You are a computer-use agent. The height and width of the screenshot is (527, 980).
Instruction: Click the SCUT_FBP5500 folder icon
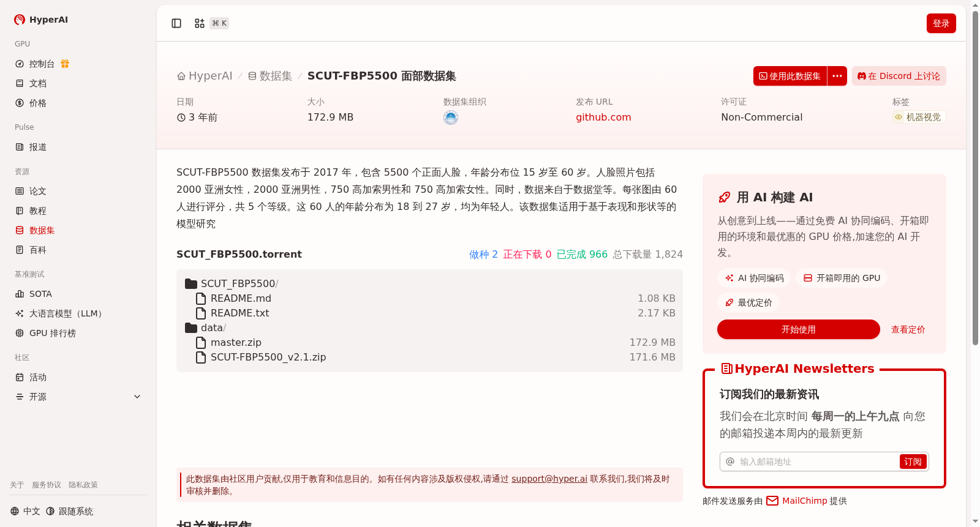coord(191,283)
